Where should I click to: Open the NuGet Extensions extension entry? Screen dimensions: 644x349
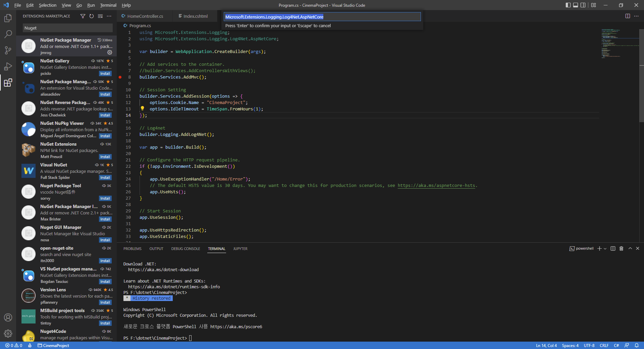click(66, 150)
